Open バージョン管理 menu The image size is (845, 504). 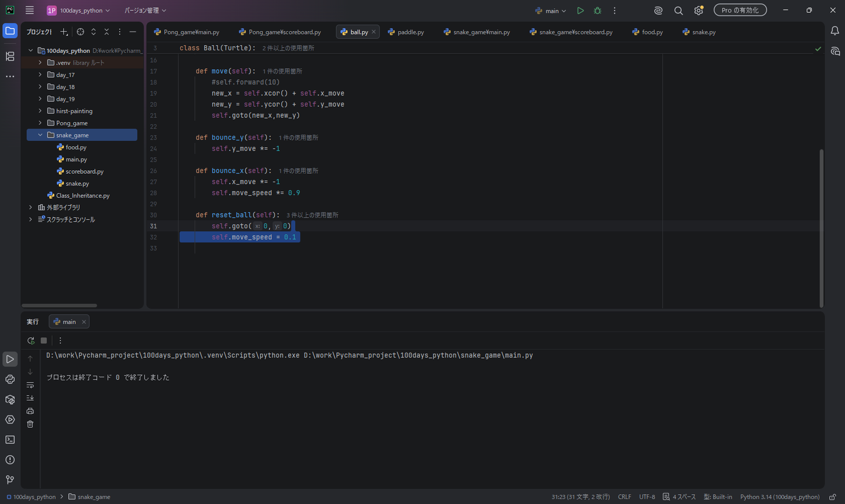145,11
